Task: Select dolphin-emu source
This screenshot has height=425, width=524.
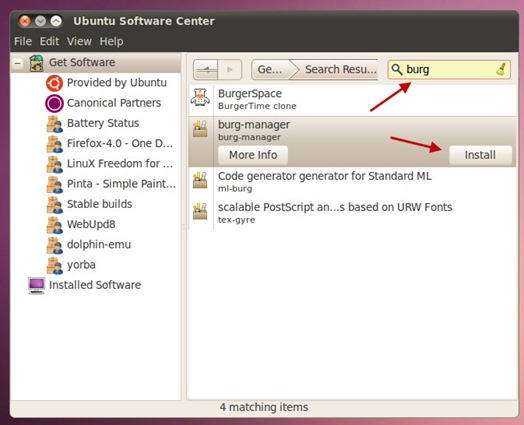Action: (x=99, y=245)
